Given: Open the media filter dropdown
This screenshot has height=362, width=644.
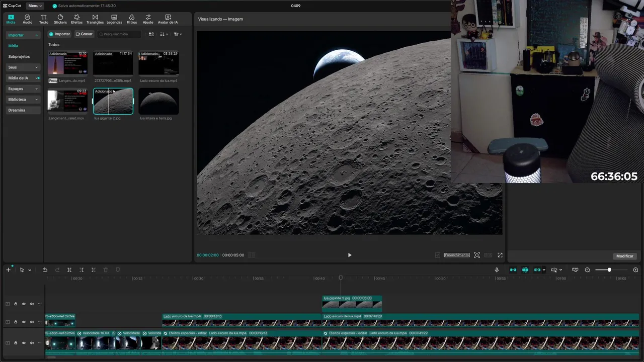Looking at the screenshot, I should pyautogui.click(x=178, y=34).
